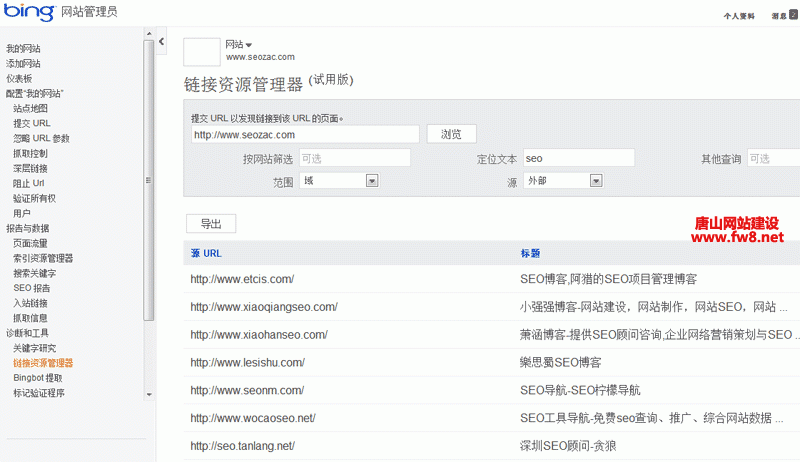Open 索引资源管理器 in the sidebar
This screenshot has height=462, width=800.
(43, 258)
